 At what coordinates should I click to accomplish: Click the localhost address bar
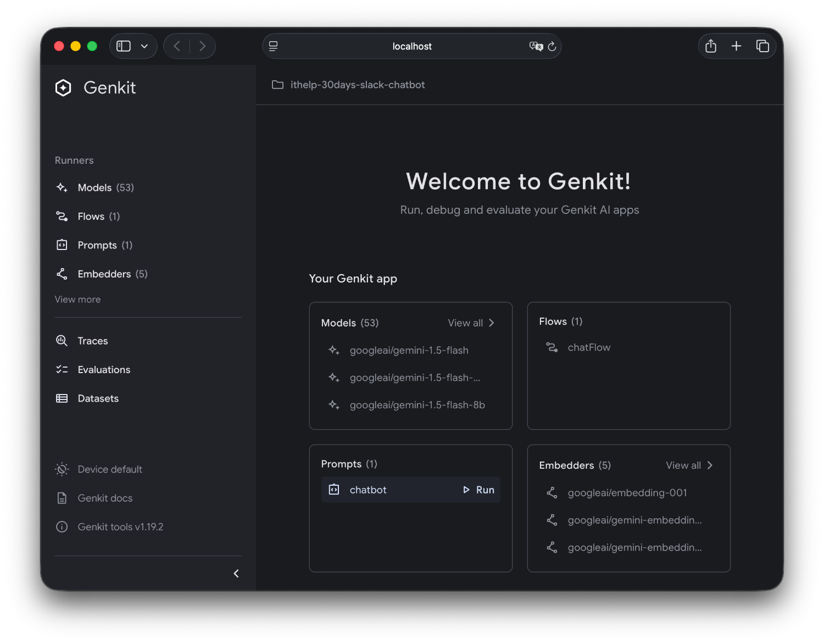[x=412, y=46]
